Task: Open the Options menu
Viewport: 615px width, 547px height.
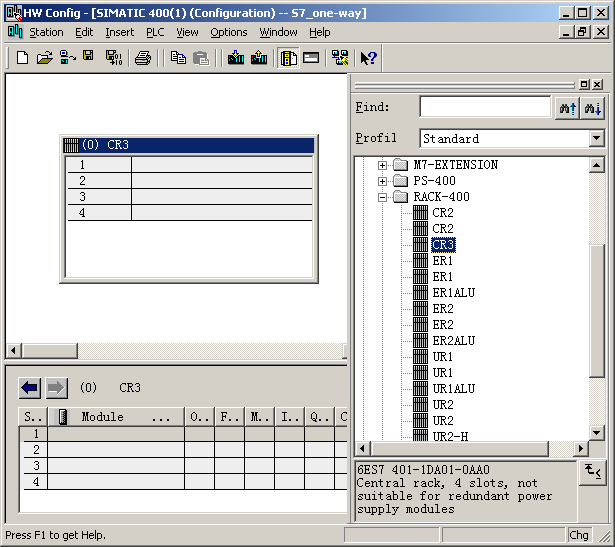Action: coord(229,32)
